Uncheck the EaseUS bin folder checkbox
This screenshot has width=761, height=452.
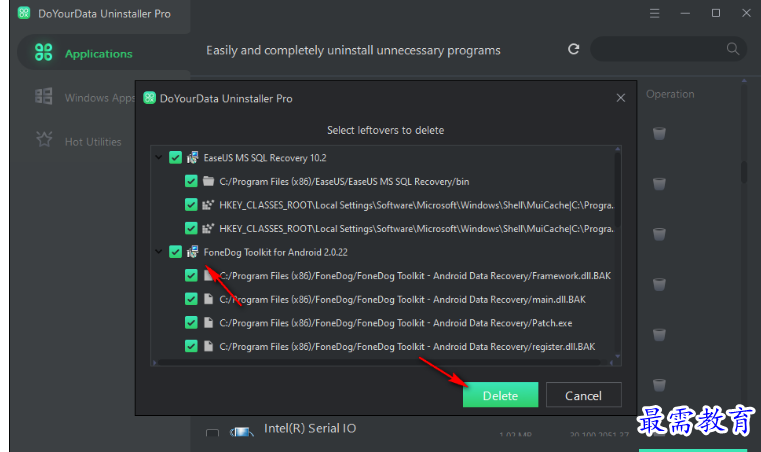pos(191,181)
